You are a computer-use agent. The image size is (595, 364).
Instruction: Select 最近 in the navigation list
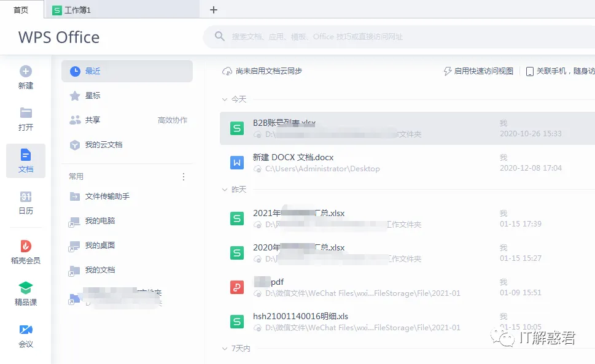pyautogui.click(x=127, y=71)
